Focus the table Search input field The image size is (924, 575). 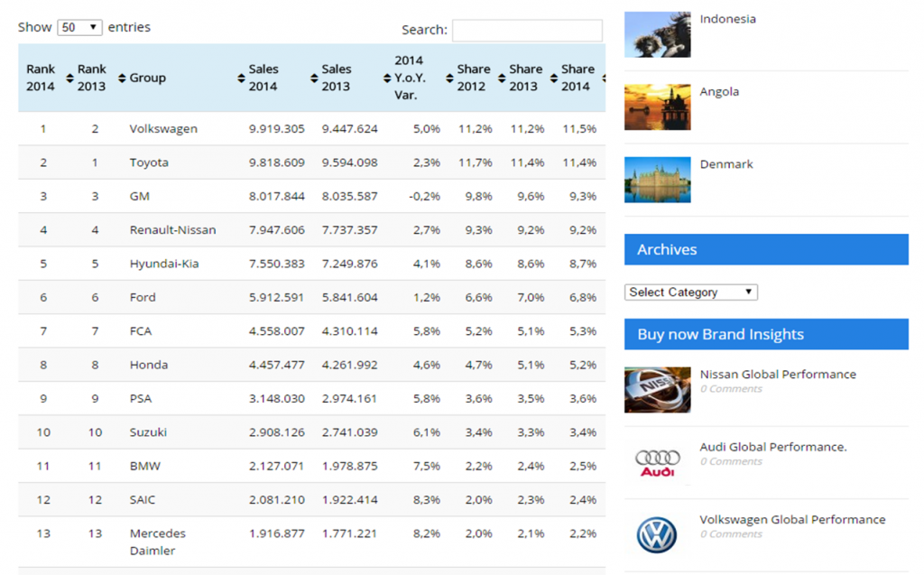pos(527,30)
